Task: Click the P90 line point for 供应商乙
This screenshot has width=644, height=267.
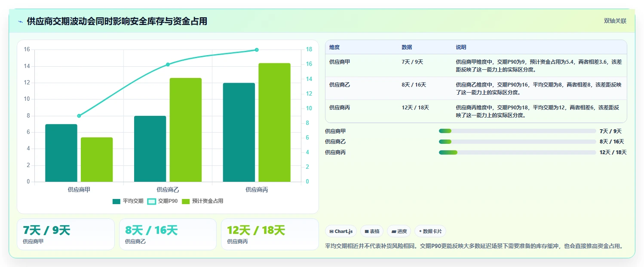Action: pos(168,65)
